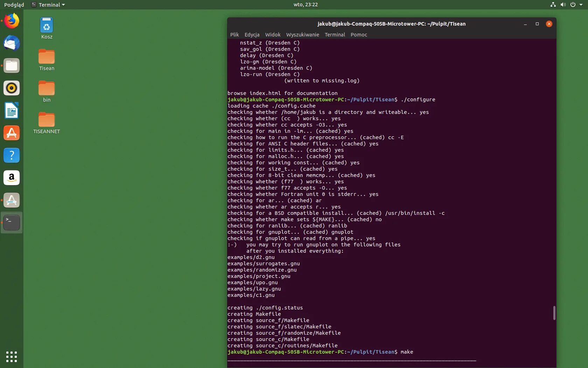Click the './configure' command text
Viewport: 588px width, 368px height.
coord(418,100)
